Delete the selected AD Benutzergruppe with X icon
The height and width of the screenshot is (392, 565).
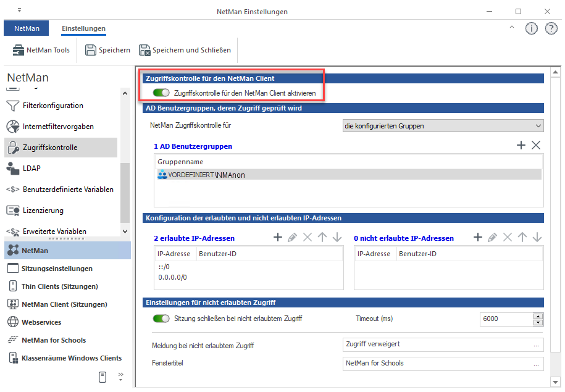click(x=536, y=145)
